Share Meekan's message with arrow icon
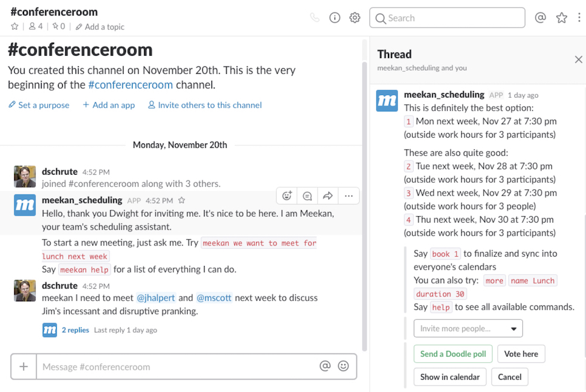The image size is (586, 392). pos(328,196)
